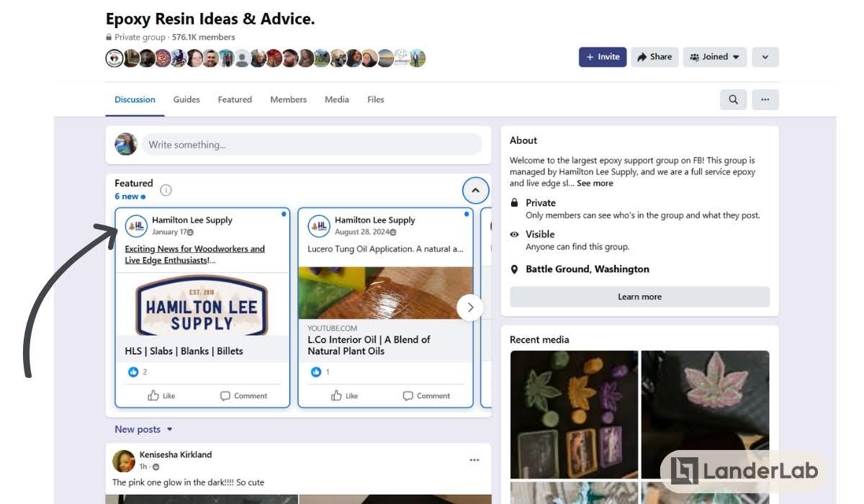Image resolution: width=864 pixels, height=504 pixels.
Task: Open the more-options chevron beside Joined
Action: coord(765,57)
